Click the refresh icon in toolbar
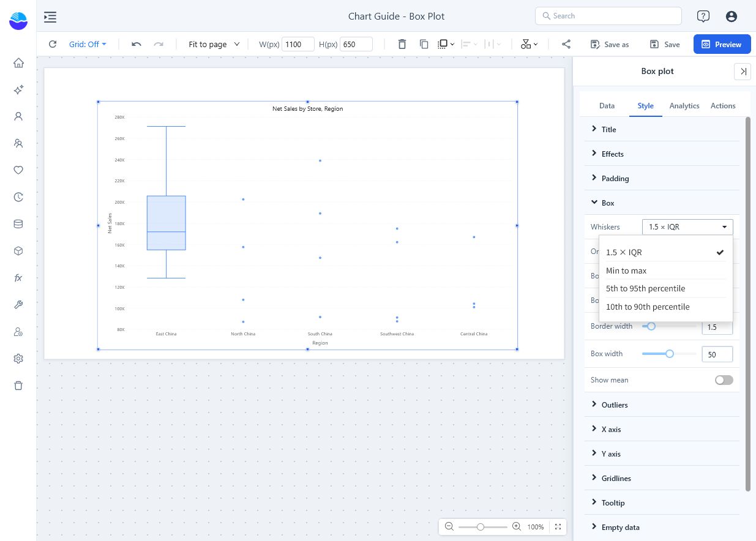 (x=53, y=44)
